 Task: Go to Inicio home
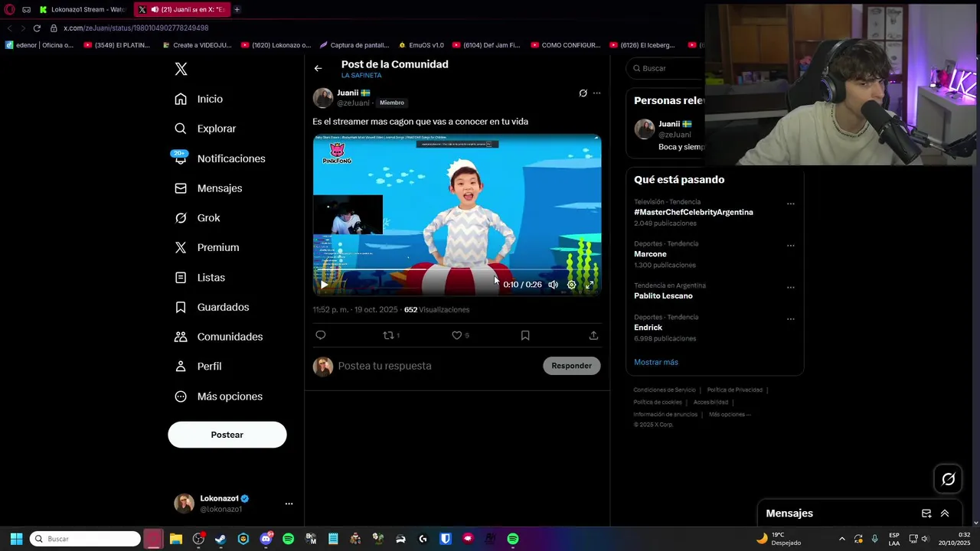point(199,99)
